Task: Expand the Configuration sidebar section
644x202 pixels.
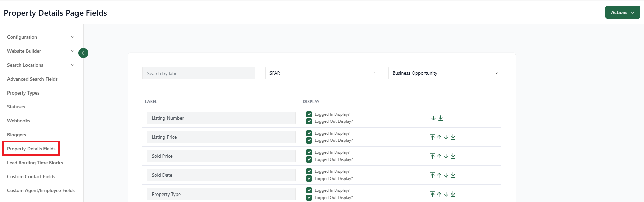Action: 41,37
